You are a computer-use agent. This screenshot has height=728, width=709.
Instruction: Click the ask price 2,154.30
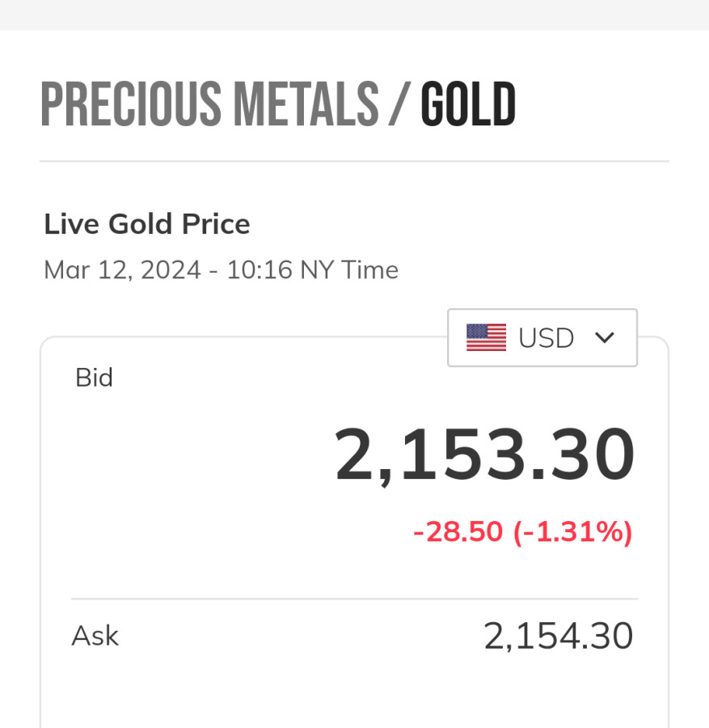[x=558, y=636]
